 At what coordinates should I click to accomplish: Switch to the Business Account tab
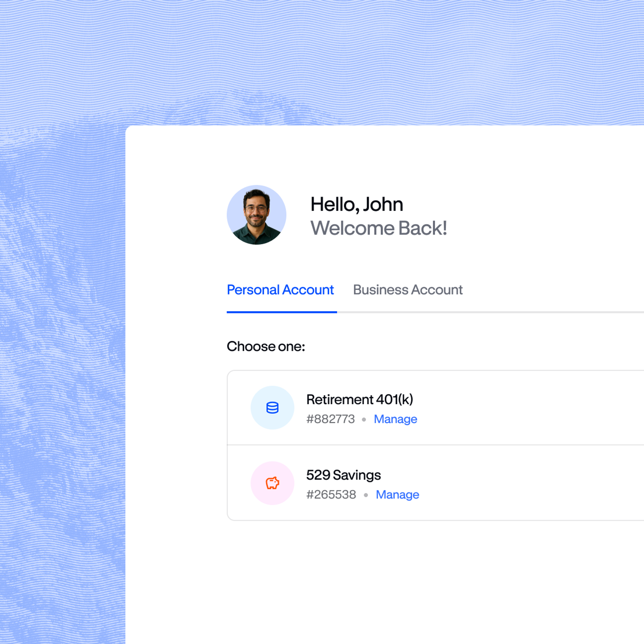click(408, 290)
